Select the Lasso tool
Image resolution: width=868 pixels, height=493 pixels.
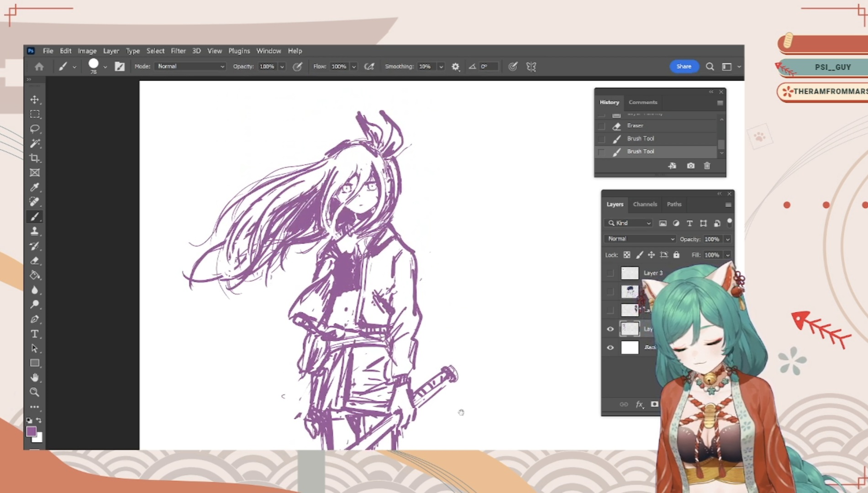pyautogui.click(x=35, y=129)
